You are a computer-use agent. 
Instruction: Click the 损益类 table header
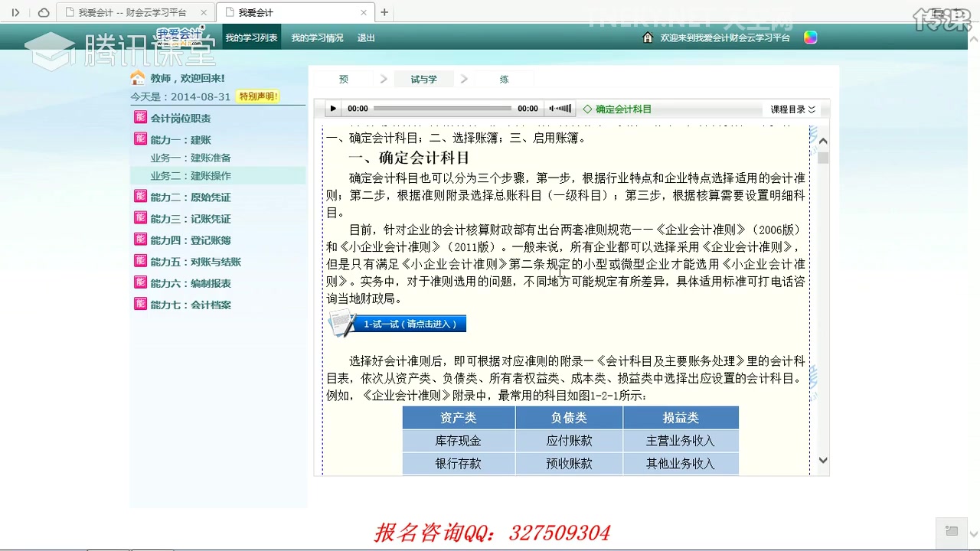point(681,418)
